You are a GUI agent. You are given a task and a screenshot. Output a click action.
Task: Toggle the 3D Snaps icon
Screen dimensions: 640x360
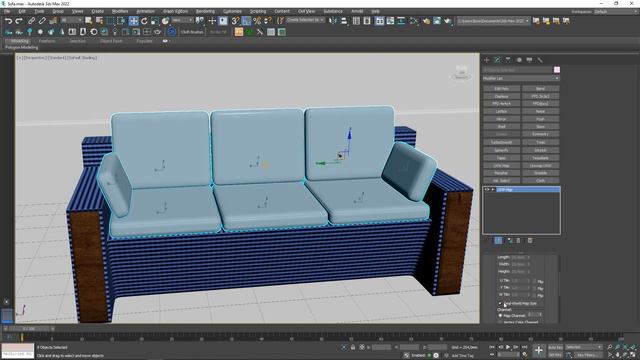click(236, 21)
